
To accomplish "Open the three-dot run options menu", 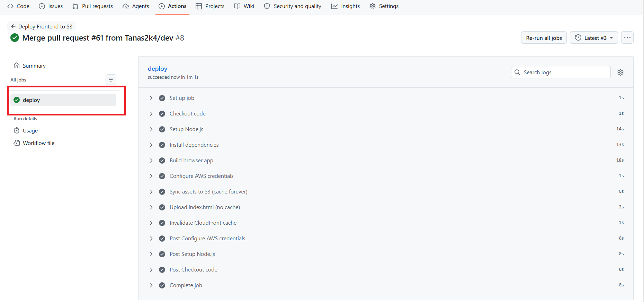I will 627,37.
